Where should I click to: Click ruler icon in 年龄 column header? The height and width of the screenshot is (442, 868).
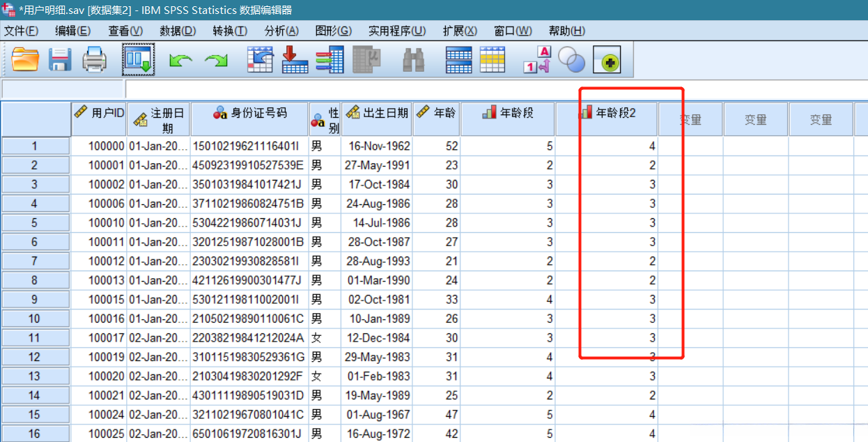422,112
